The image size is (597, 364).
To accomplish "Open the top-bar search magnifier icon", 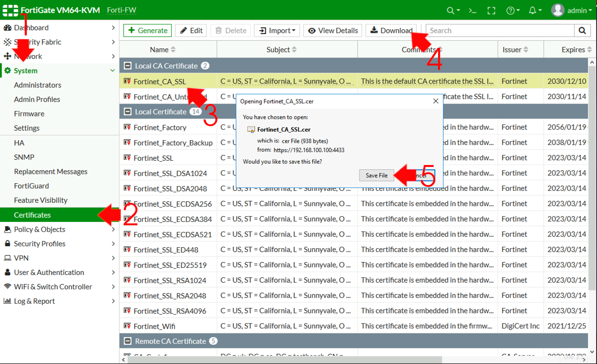I will pyautogui.click(x=451, y=10).
